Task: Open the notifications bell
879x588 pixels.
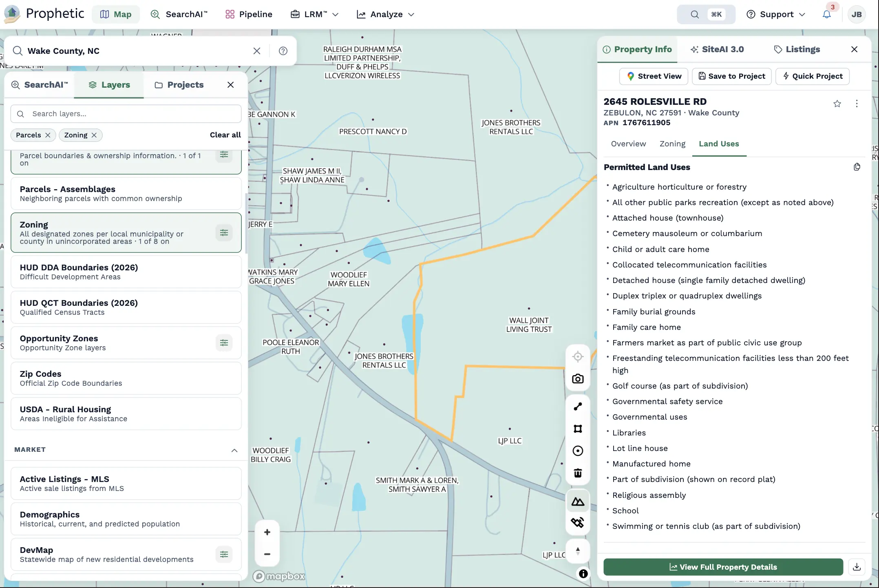Action: 826,14
